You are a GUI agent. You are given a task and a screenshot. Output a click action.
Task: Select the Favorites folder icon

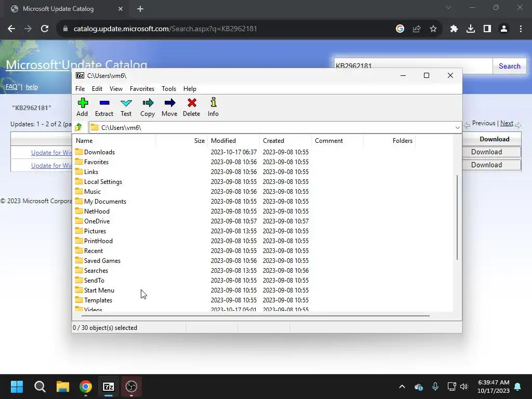79,162
